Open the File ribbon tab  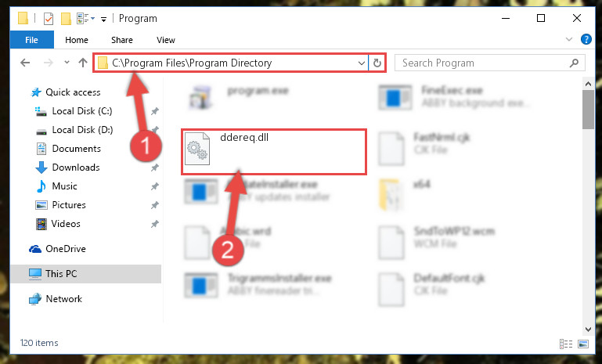(x=32, y=40)
